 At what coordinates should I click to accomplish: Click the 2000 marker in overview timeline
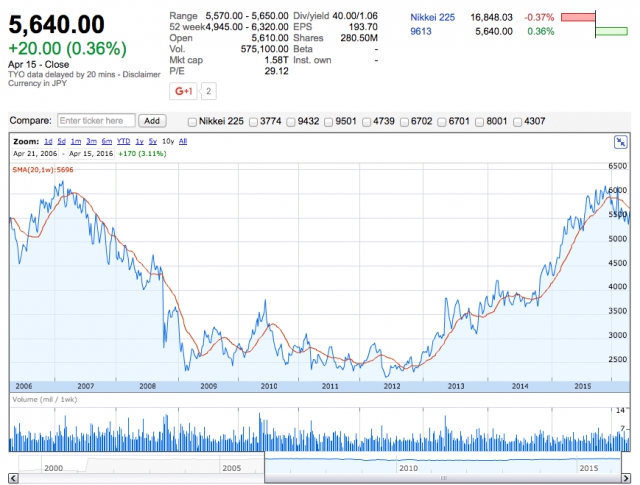[x=53, y=468]
